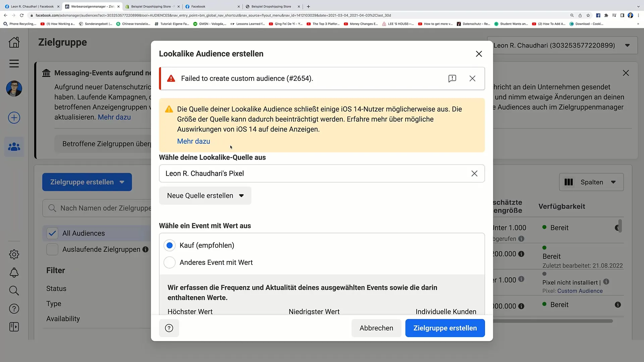Open Datenschutz bookmark
644x362 pixels.
(474, 24)
